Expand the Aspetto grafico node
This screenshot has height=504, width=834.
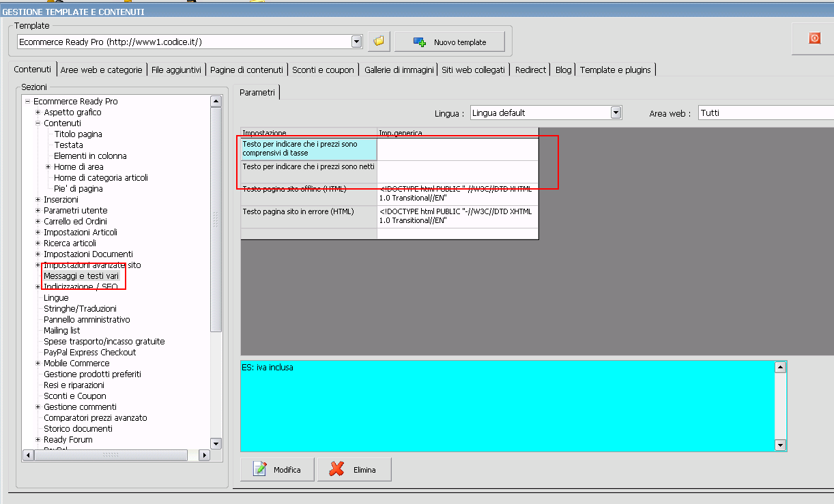coord(38,112)
